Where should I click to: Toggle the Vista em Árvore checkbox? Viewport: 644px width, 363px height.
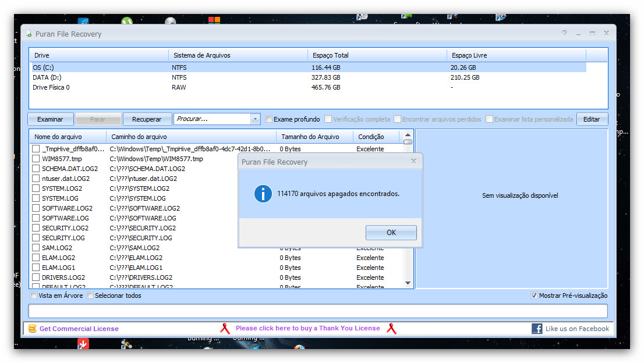click(x=34, y=296)
